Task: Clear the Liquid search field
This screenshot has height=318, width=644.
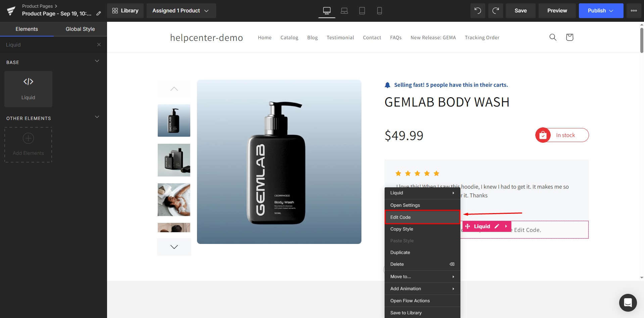Action: pos(99,45)
